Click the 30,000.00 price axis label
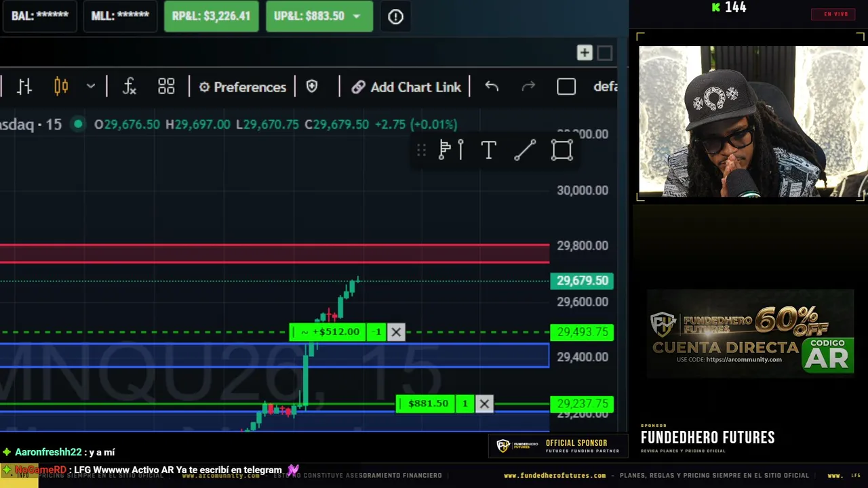The width and height of the screenshot is (868, 488). [583, 190]
